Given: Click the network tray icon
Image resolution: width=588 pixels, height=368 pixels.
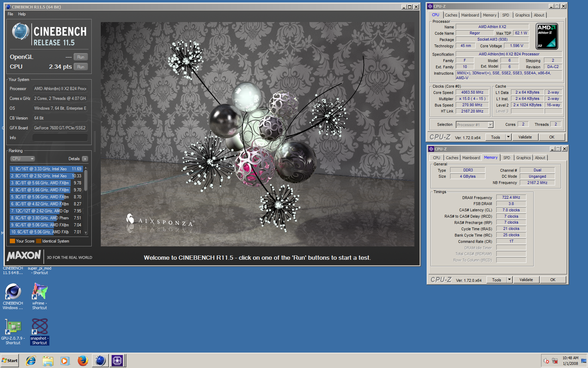Looking at the screenshot, I should click(x=555, y=361).
